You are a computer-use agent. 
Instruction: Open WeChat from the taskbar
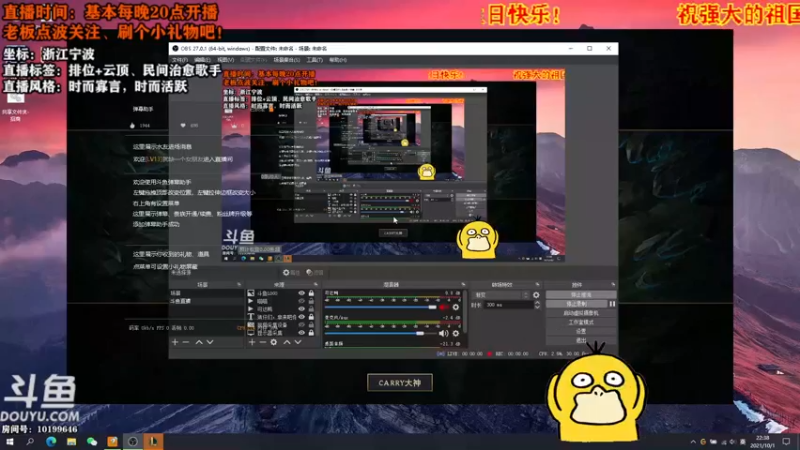coord(92,442)
